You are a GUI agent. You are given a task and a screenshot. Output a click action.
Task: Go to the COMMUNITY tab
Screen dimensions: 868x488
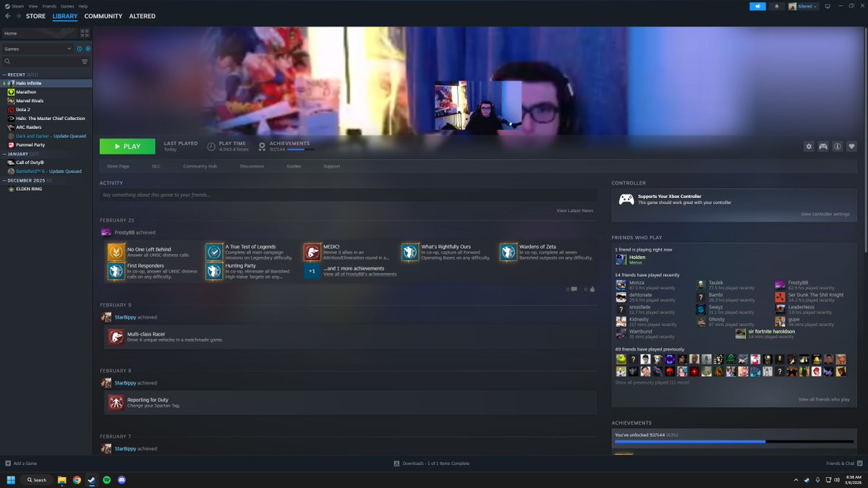[x=103, y=16]
